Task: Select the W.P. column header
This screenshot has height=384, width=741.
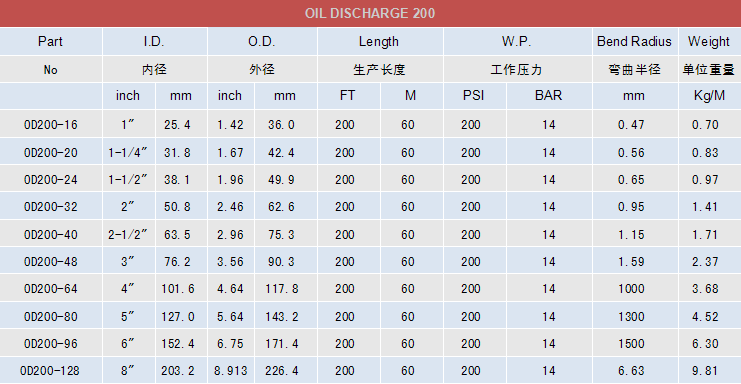Action: tap(517, 42)
